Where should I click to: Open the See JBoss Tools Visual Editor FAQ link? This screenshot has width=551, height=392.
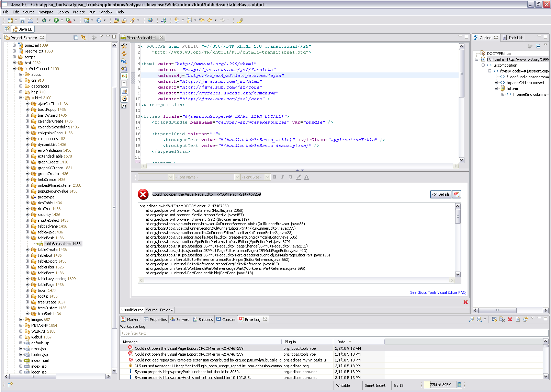click(438, 292)
